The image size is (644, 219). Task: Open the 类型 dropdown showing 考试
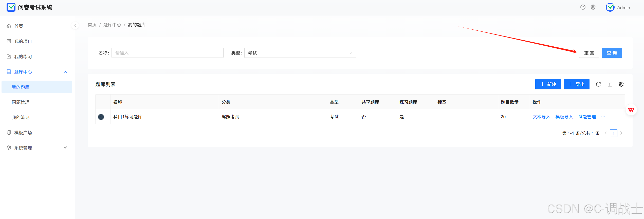(300, 53)
